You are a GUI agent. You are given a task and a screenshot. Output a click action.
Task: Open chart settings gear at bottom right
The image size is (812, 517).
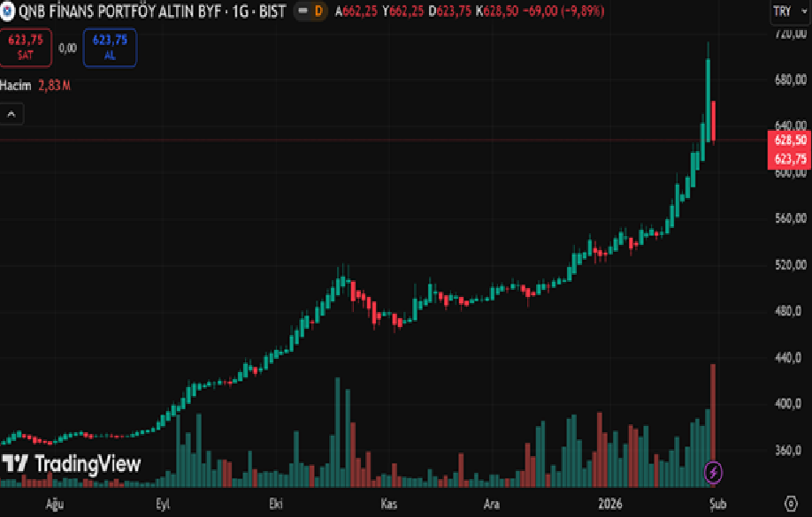coord(789,504)
